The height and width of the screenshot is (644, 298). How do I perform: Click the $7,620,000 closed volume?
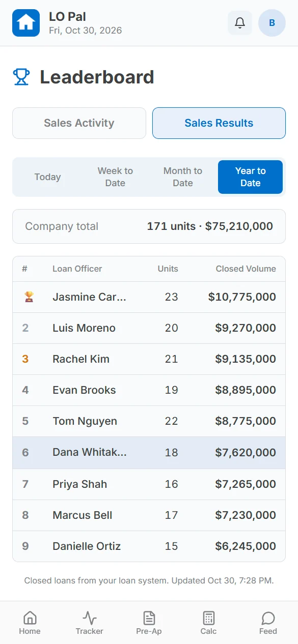(x=246, y=452)
